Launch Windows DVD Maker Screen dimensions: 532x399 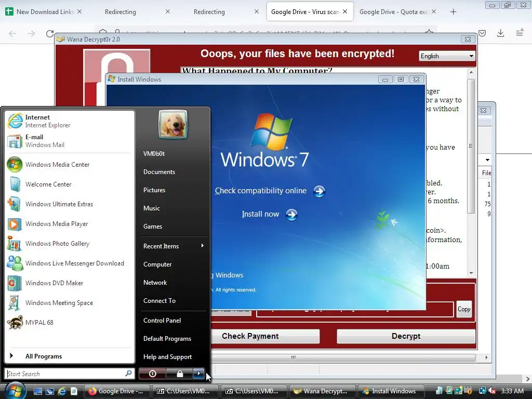(x=70, y=283)
